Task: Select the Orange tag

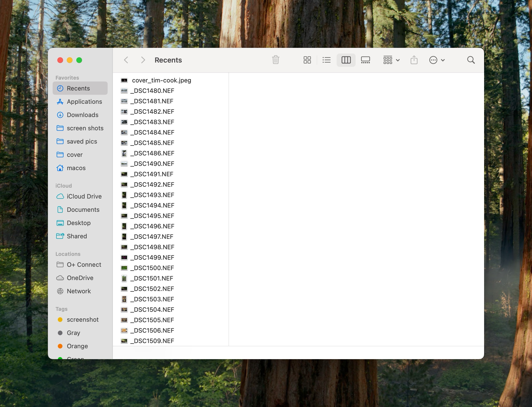Action: (80, 346)
